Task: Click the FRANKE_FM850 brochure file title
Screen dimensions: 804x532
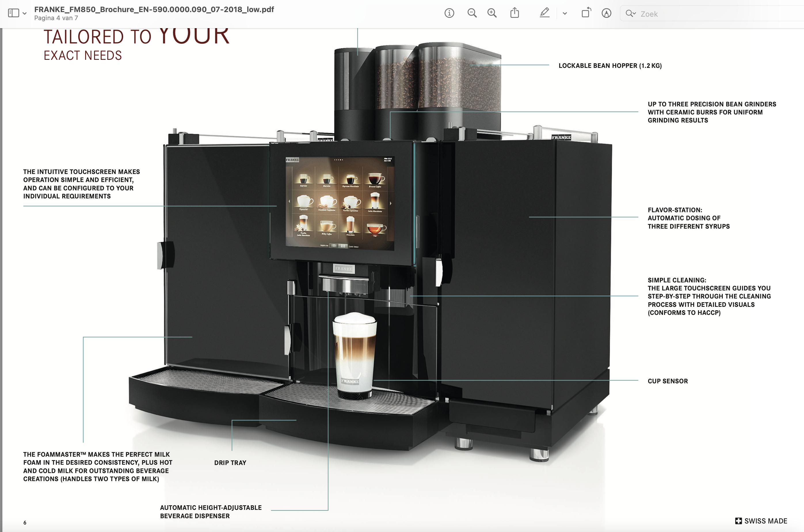Action: point(154,9)
